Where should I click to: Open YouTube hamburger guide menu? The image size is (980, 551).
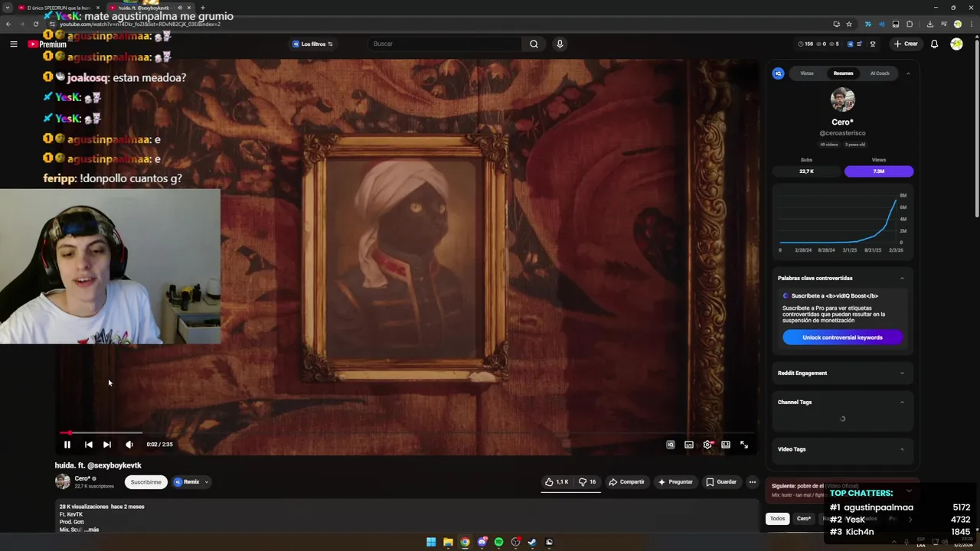point(13,44)
